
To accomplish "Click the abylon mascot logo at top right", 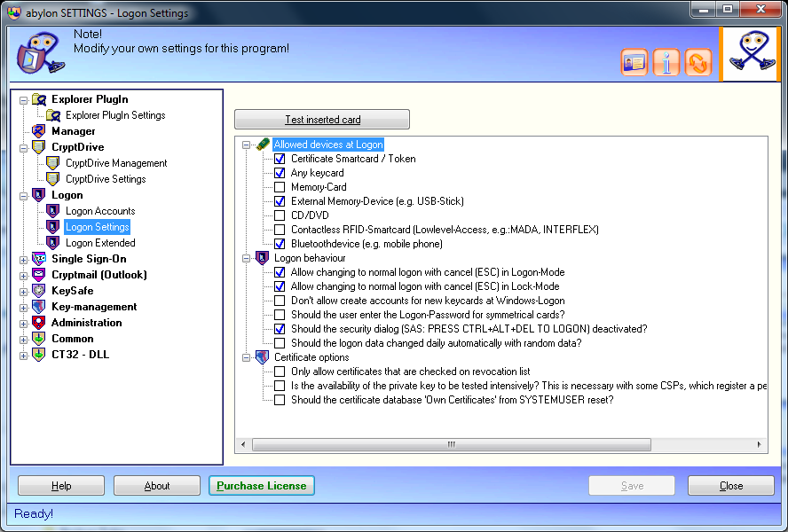I will [x=751, y=52].
